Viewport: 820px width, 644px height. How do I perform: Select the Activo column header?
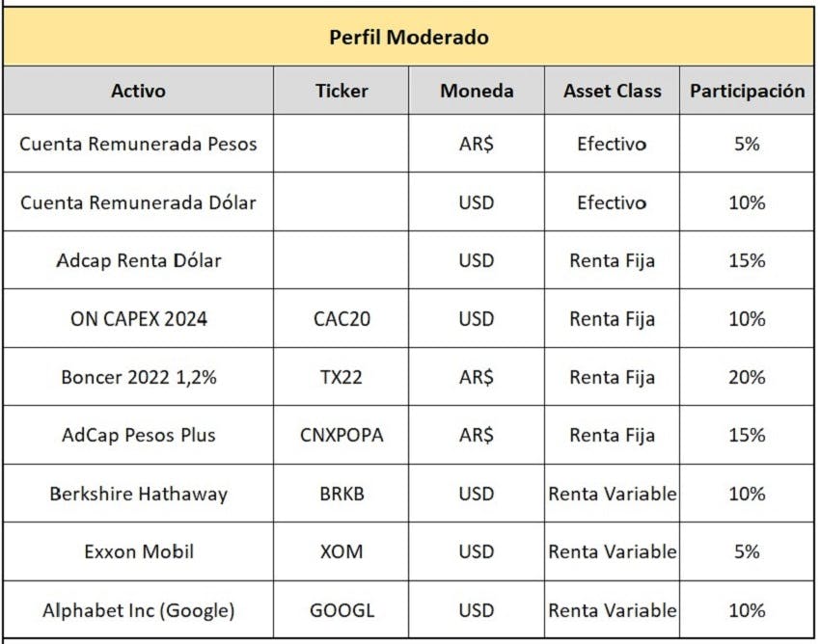[x=138, y=91]
